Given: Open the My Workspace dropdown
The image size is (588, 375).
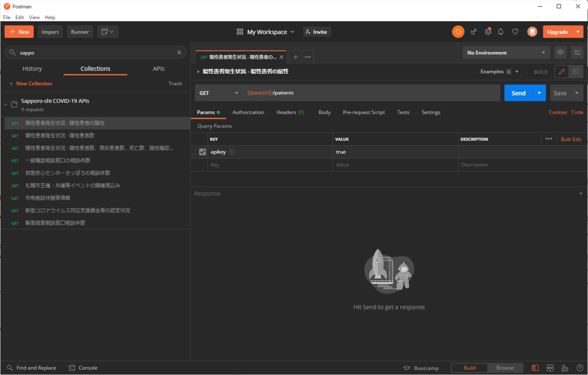Looking at the screenshot, I should point(266,32).
